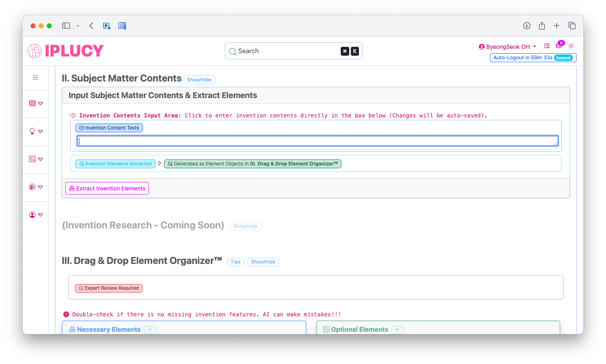
Task: Go back with the browser back arrow
Action: tap(91, 26)
